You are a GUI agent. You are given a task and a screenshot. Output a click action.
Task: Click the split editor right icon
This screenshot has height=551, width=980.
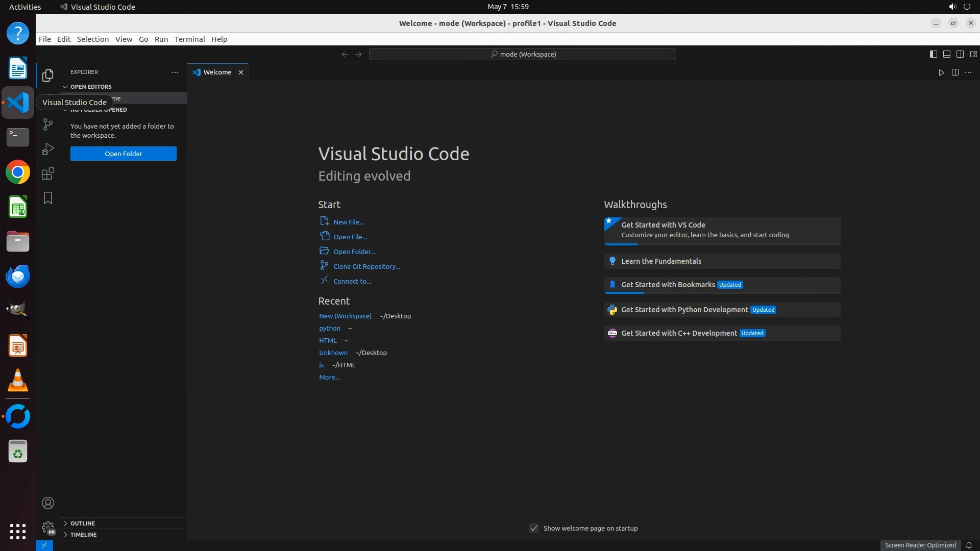[x=955, y=72]
